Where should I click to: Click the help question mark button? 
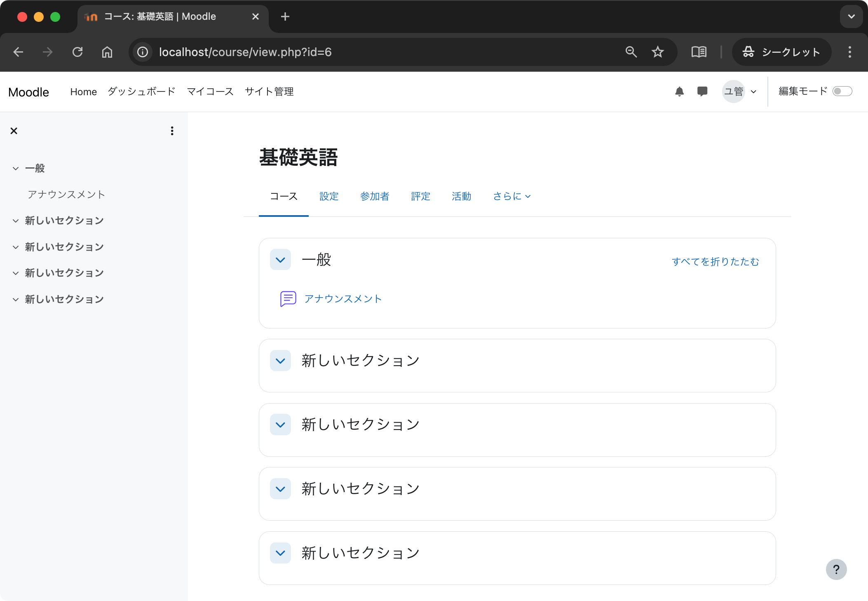836,569
